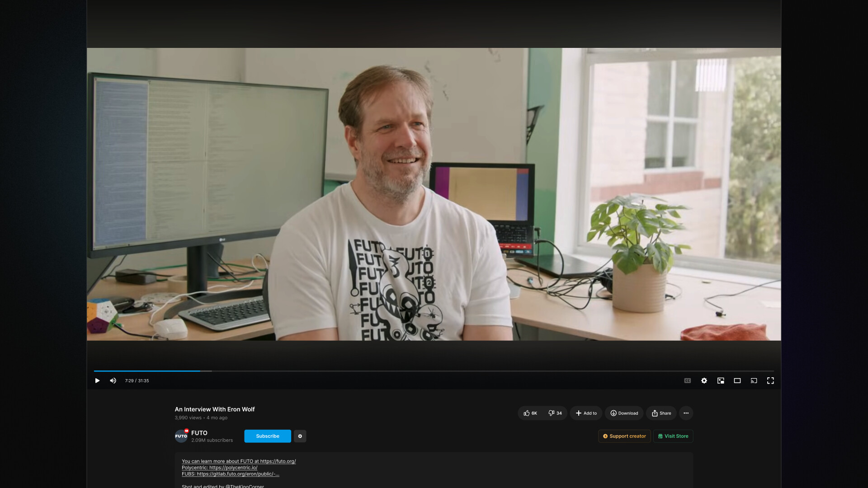Click the Support creator button
This screenshot has height=488, width=868.
coord(624,436)
